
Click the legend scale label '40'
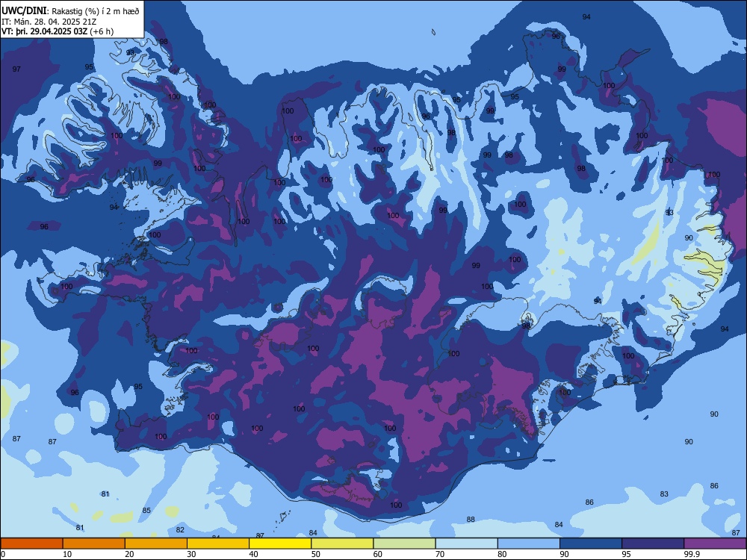pos(253,554)
